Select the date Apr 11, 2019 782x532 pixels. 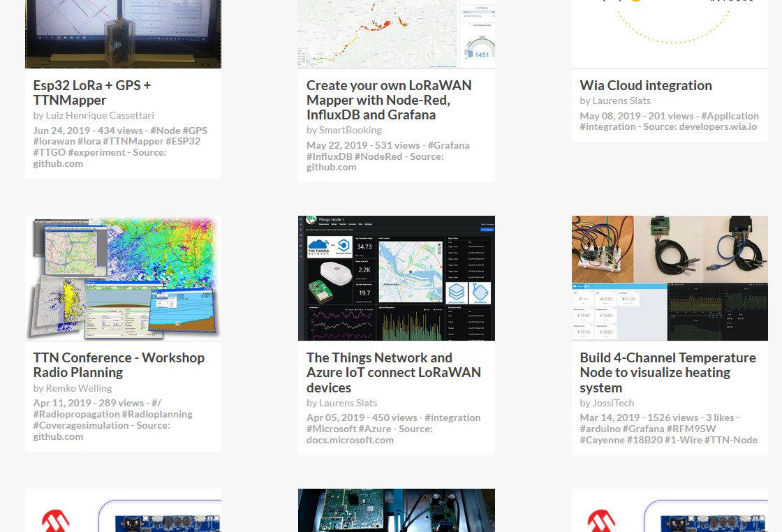click(x=62, y=402)
